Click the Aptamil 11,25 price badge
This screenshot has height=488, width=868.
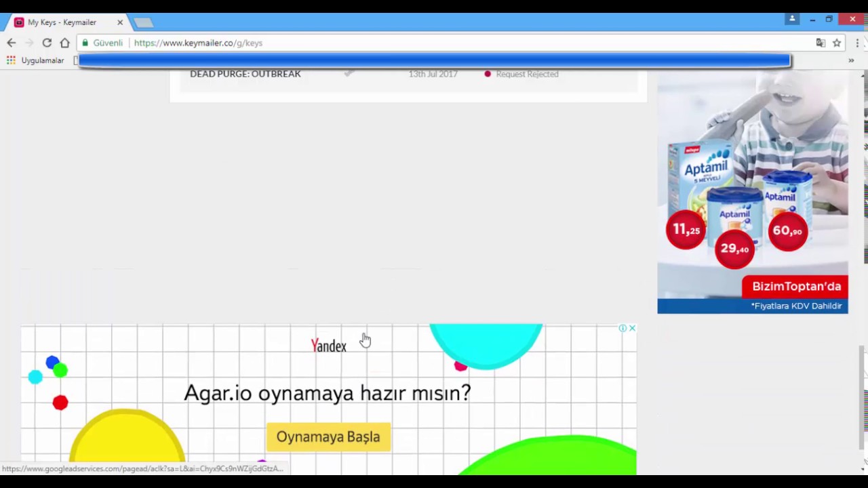pos(686,230)
